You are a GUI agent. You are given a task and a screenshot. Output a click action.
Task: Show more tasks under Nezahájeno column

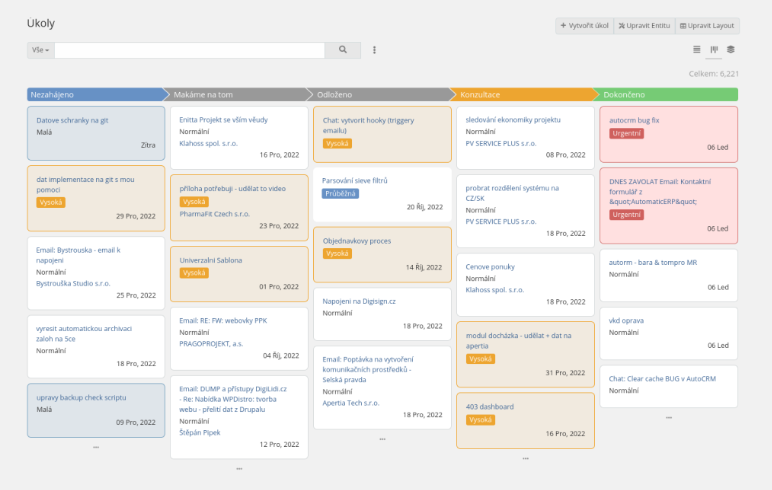pos(96,446)
